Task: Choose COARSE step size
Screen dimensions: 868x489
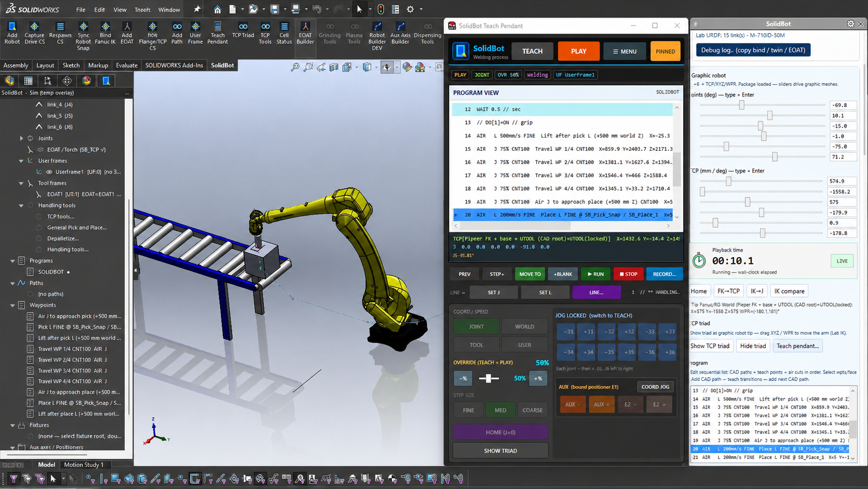Action: pyautogui.click(x=532, y=410)
